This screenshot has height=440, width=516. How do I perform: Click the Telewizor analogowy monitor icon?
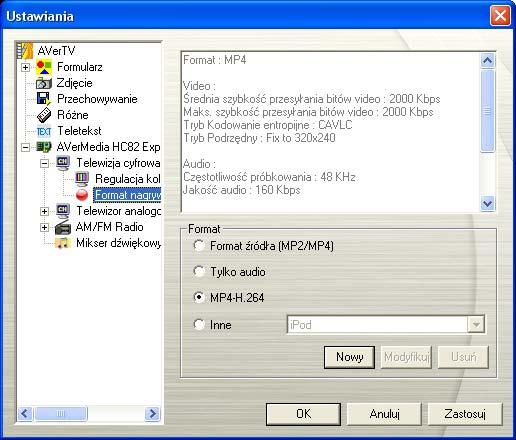tap(63, 211)
